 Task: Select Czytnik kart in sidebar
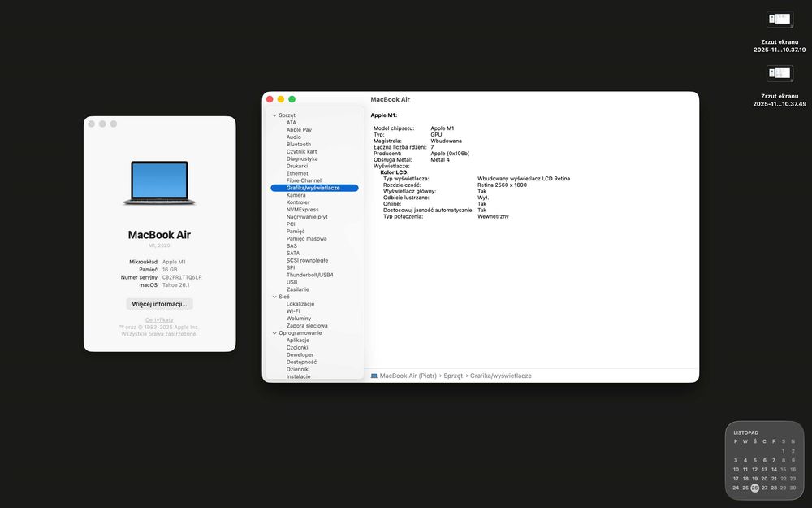(x=301, y=152)
